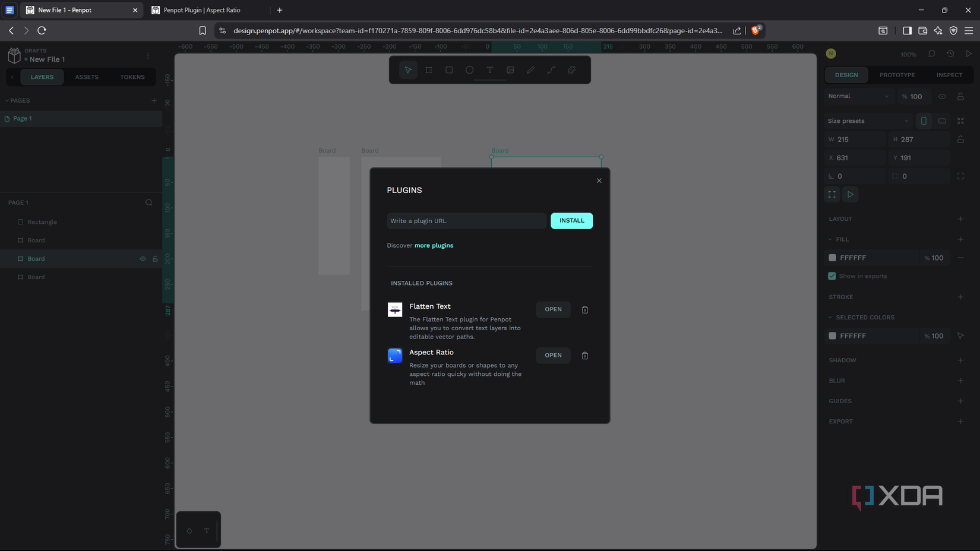Click the Install plugin button

pos(571,220)
